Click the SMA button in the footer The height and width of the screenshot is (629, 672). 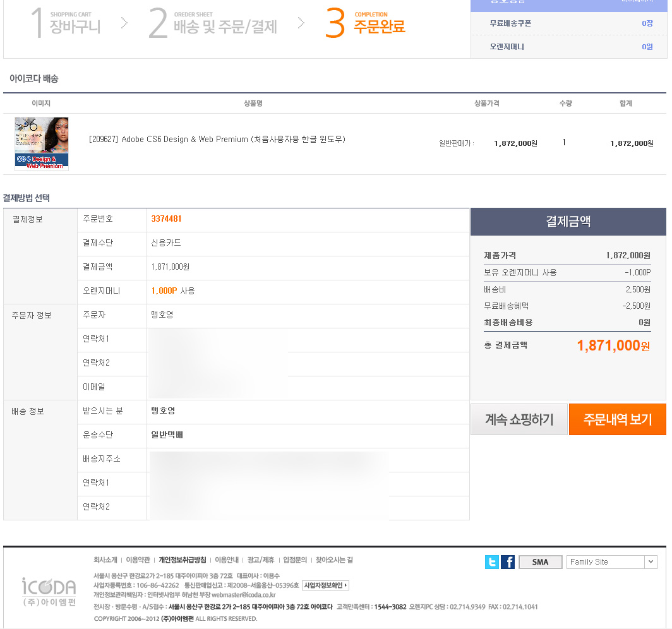[x=540, y=562]
